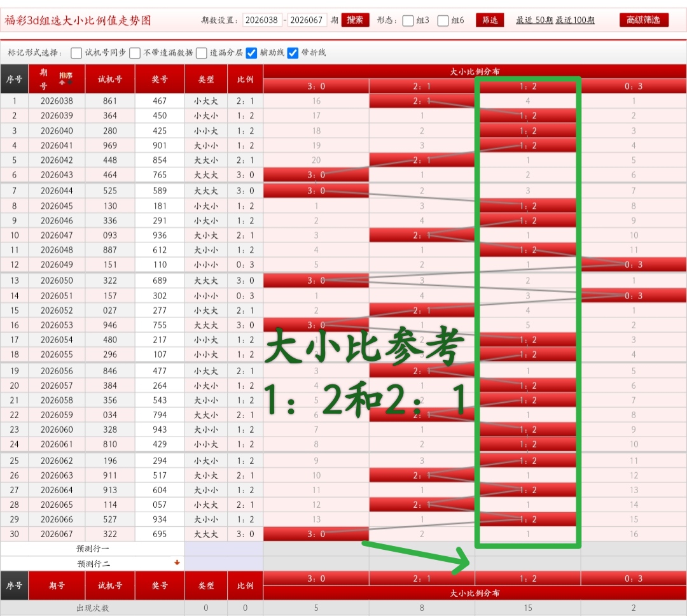Open the 高级筛选 advanced filter
The image size is (687, 616).
pyautogui.click(x=644, y=20)
